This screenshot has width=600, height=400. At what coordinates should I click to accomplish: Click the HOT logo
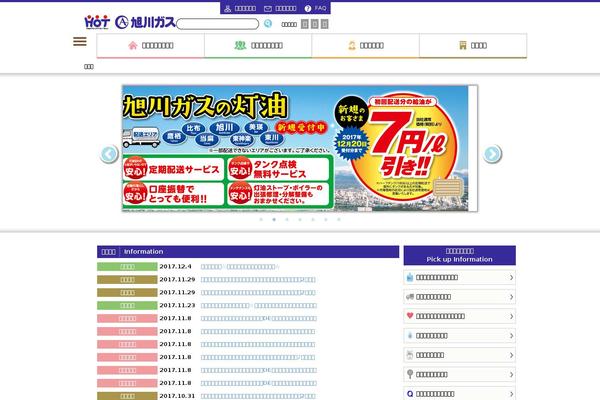pos(97,22)
